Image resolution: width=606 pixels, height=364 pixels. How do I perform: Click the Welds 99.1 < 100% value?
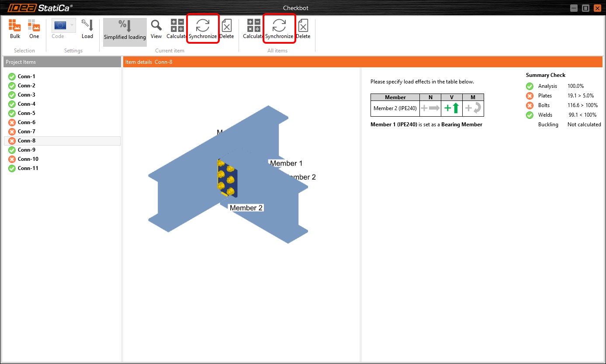pos(582,115)
